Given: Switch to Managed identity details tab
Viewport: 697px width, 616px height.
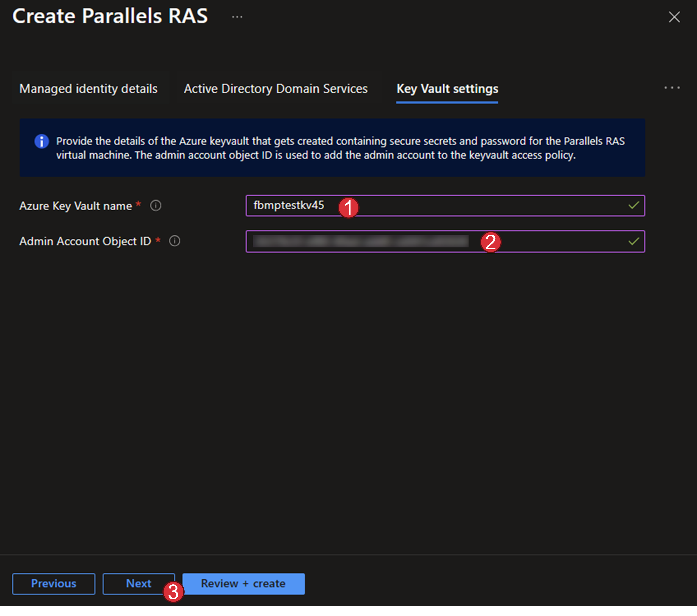Looking at the screenshot, I should pos(88,89).
